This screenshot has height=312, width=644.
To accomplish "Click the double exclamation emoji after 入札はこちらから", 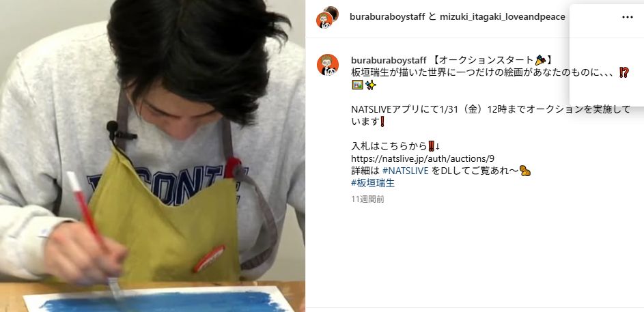I will click(431, 145).
